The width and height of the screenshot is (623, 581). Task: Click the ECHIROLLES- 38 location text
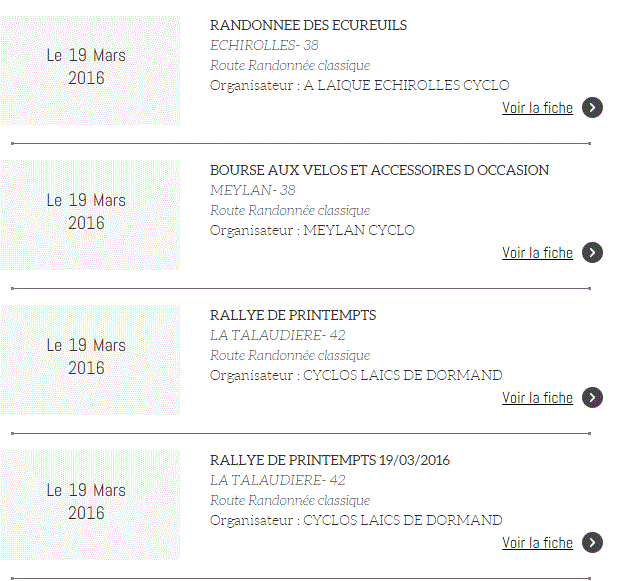[x=264, y=45]
